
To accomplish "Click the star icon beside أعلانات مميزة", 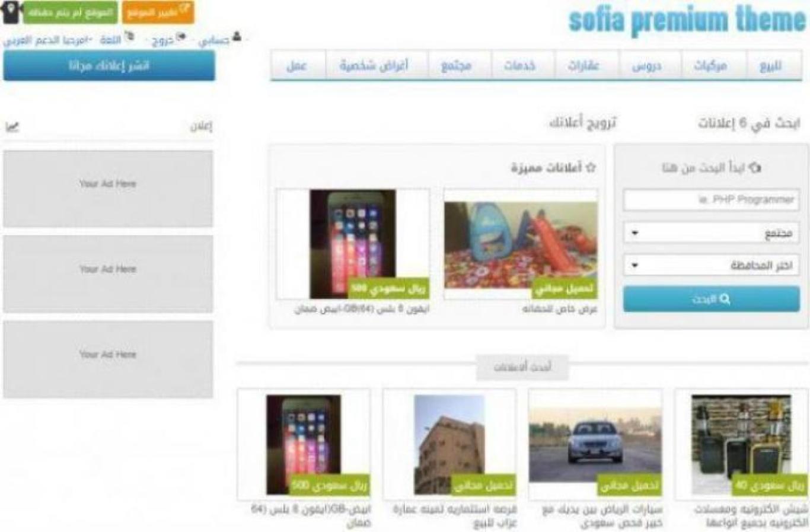I will [x=590, y=168].
